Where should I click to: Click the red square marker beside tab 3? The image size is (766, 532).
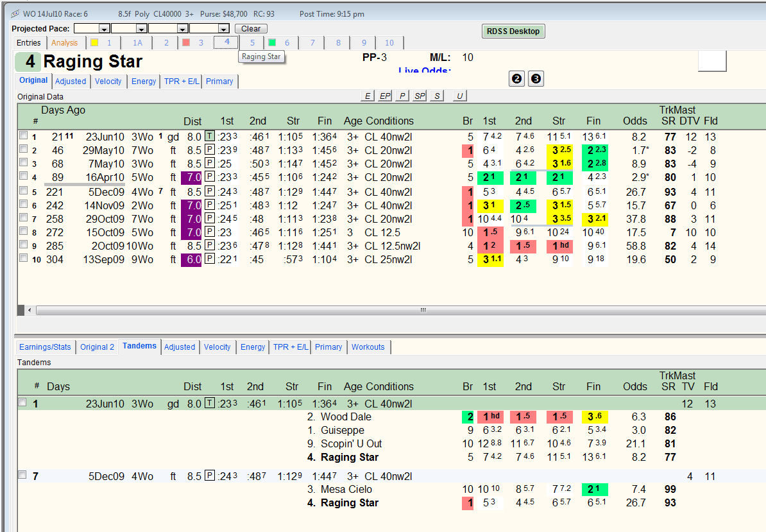click(185, 42)
